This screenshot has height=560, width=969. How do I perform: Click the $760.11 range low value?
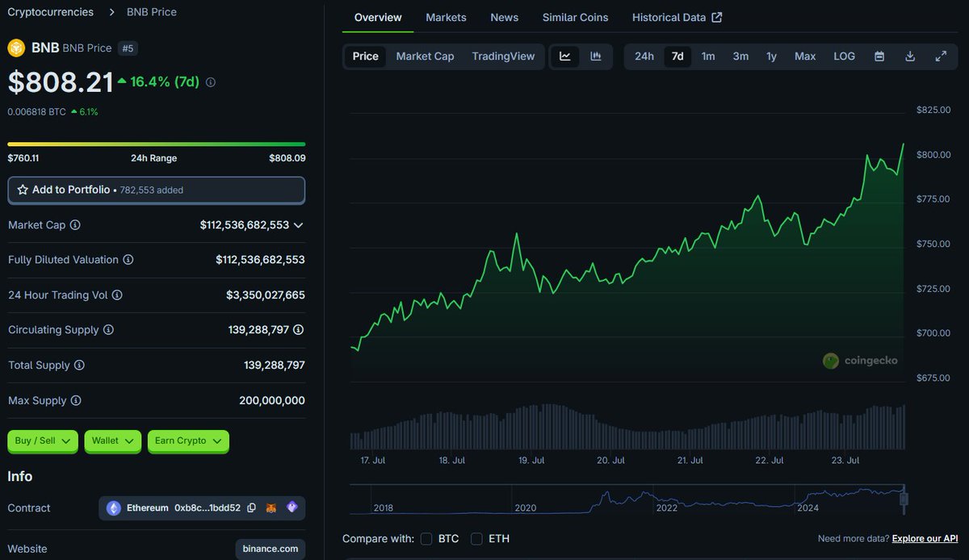coord(23,158)
